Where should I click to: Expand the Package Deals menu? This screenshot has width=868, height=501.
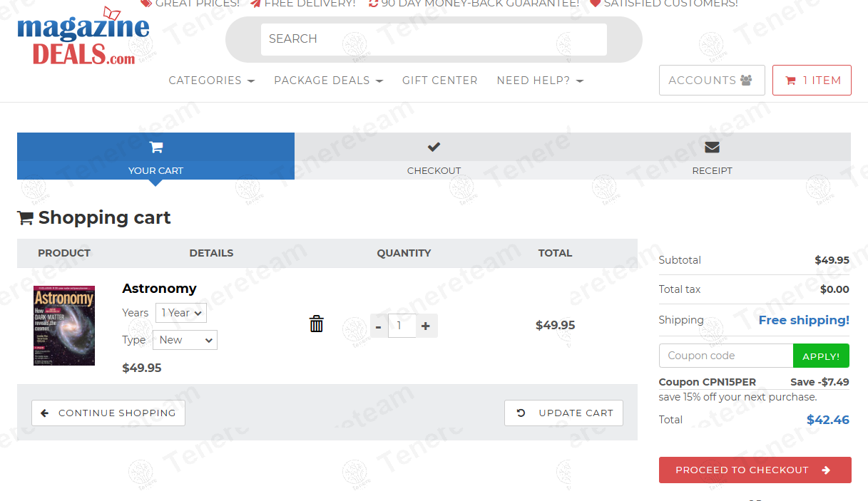tap(328, 81)
